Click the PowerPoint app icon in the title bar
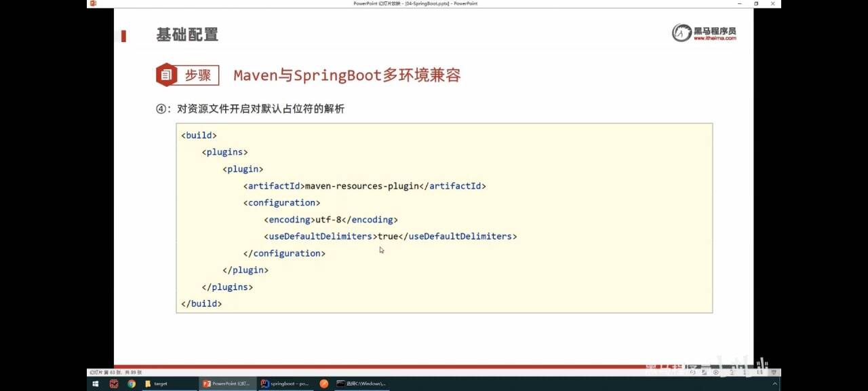The width and height of the screenshot is (868, 391). click(93, 3)
